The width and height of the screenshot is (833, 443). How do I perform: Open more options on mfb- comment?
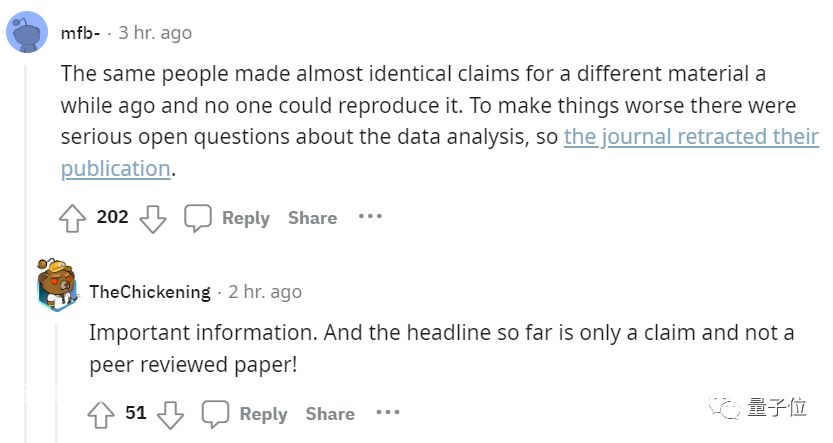(370, 216)
